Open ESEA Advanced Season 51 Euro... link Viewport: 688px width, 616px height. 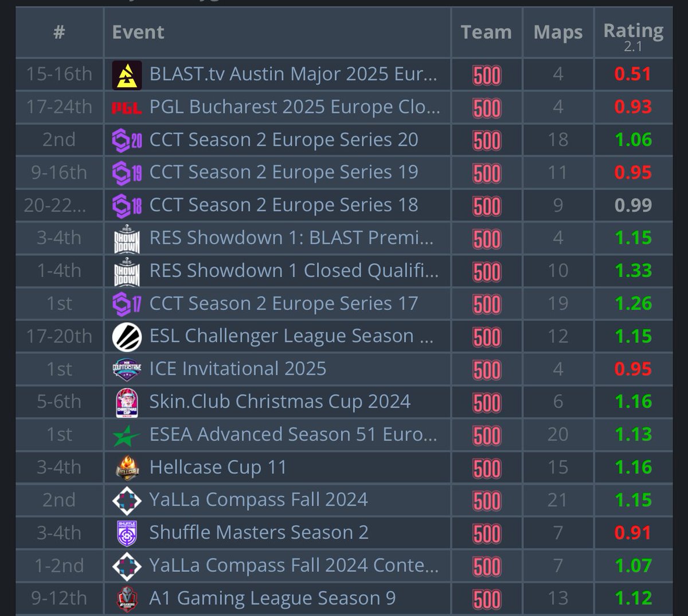click(x=293, y=434)
